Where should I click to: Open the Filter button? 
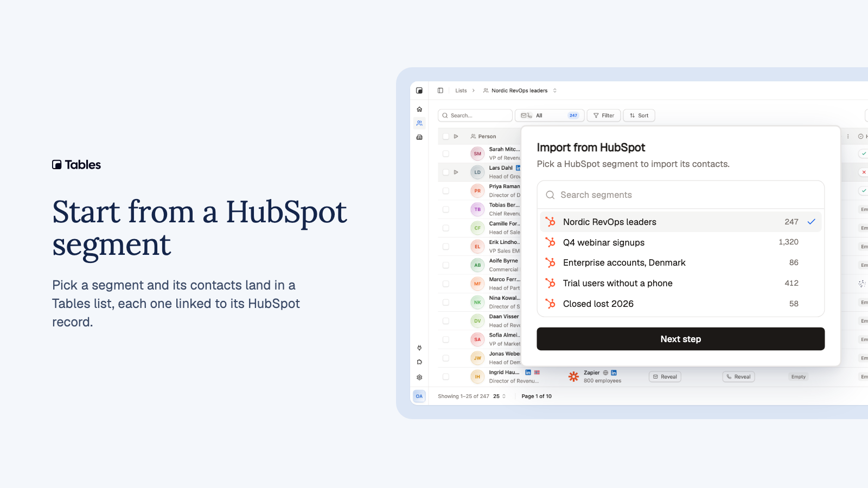(604, 115)
